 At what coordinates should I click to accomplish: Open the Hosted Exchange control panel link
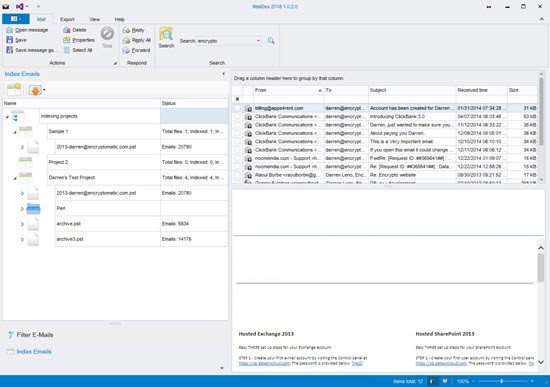(264, 363)
